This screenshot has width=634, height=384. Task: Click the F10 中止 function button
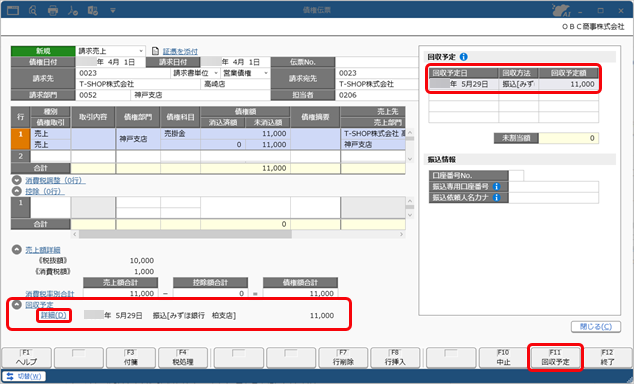click(503, 358)
